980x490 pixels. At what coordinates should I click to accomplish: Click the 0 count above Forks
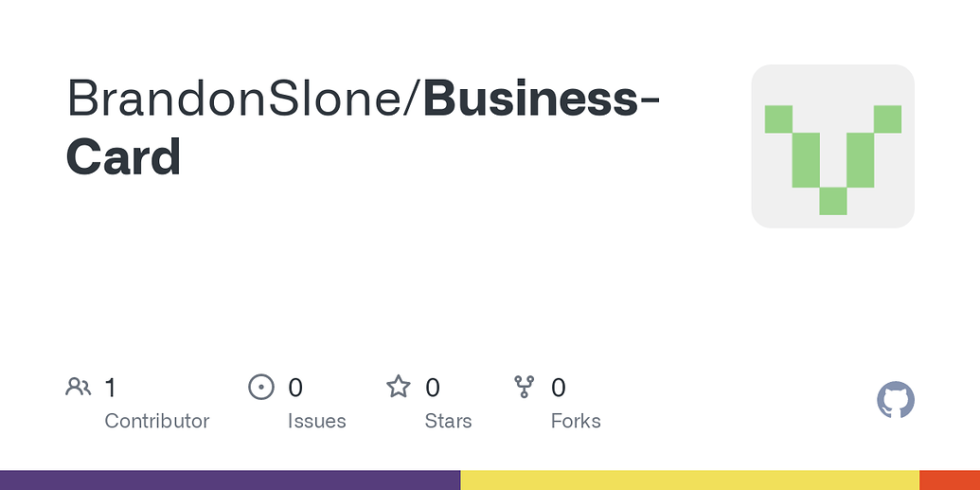pyautogui.click(x=558, y=388)
